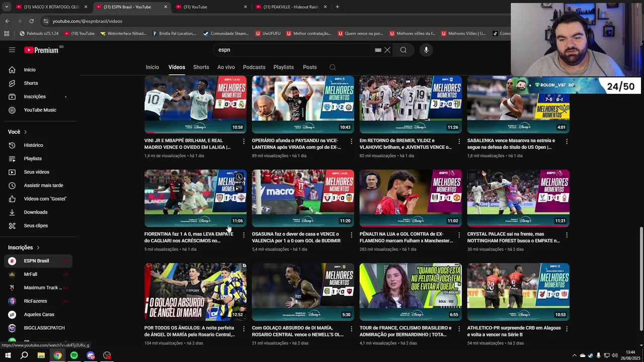This screenshot has height=362, width=644.
Task: Open options for OSASUNA video
Action: click(x=351, y=235)
